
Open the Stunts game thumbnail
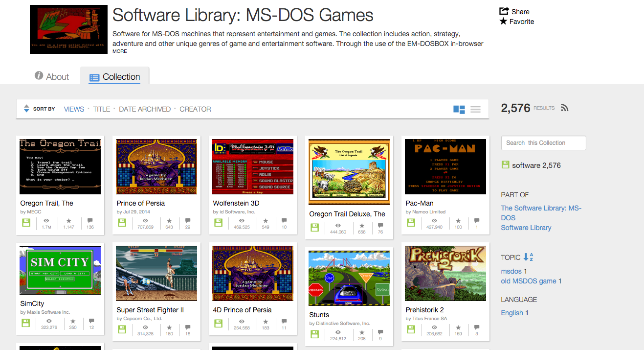click(349, 278)
